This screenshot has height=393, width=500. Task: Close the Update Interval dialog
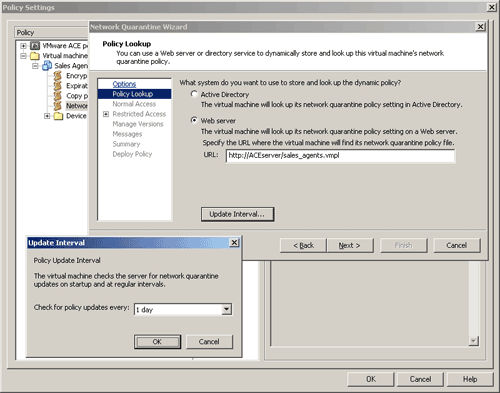[x=234, y=242]
